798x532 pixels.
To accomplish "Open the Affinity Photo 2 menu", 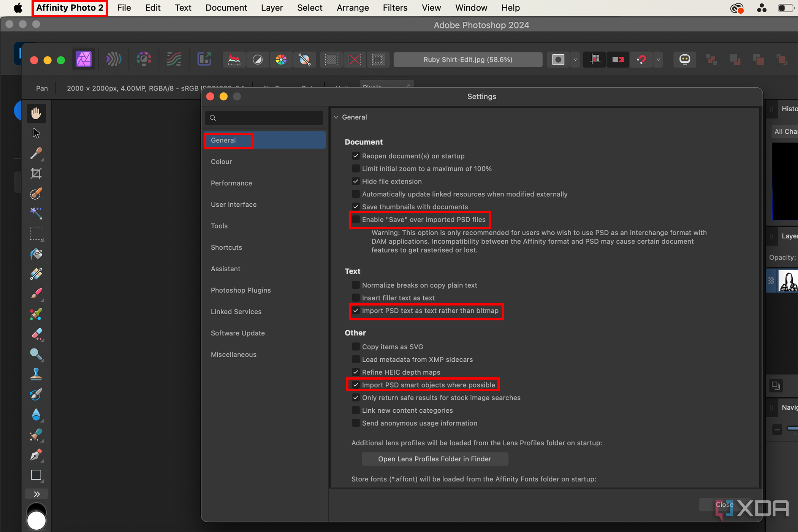I will (70, 8).
